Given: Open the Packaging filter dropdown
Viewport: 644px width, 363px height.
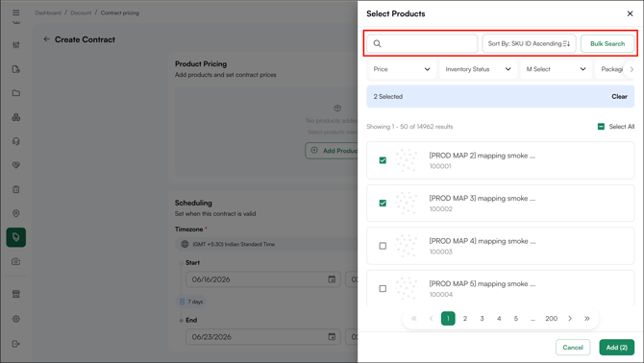Looking at the screenshot, I should point(611,69).
